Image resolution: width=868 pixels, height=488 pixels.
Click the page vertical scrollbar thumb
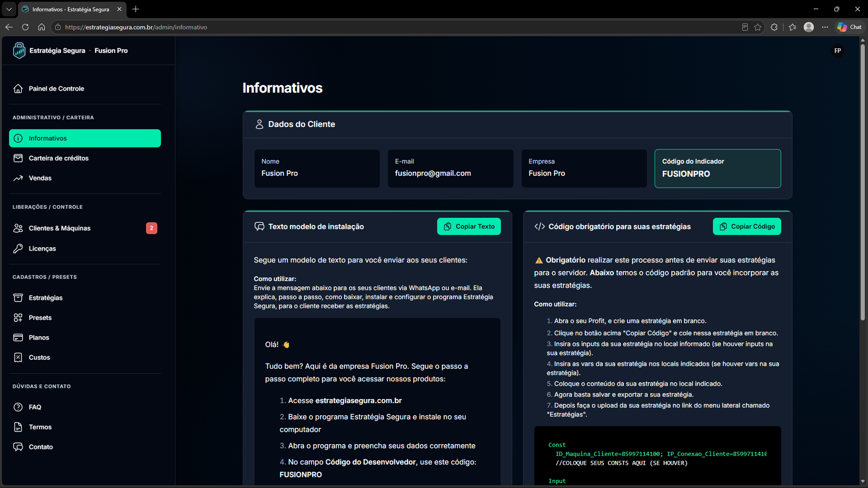click(863, 182)
